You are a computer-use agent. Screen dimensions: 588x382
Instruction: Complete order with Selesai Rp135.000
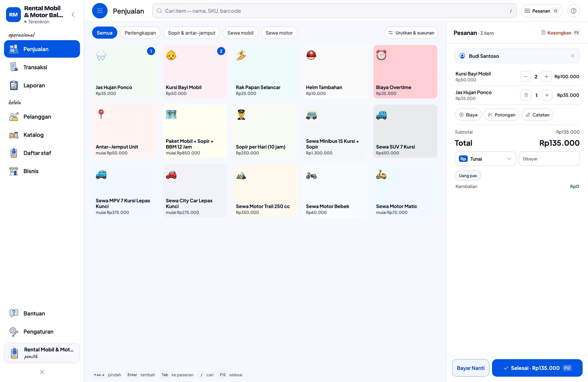click(x=537, y=368)
